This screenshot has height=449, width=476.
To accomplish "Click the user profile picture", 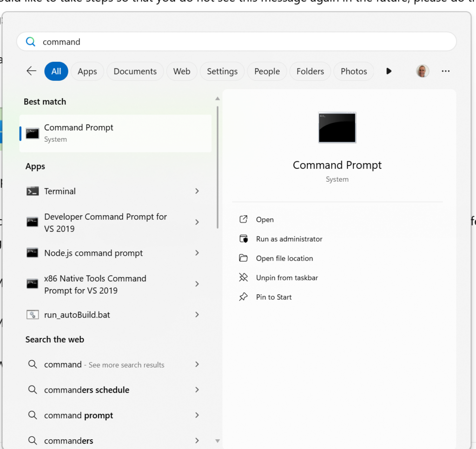I will 422,71.
